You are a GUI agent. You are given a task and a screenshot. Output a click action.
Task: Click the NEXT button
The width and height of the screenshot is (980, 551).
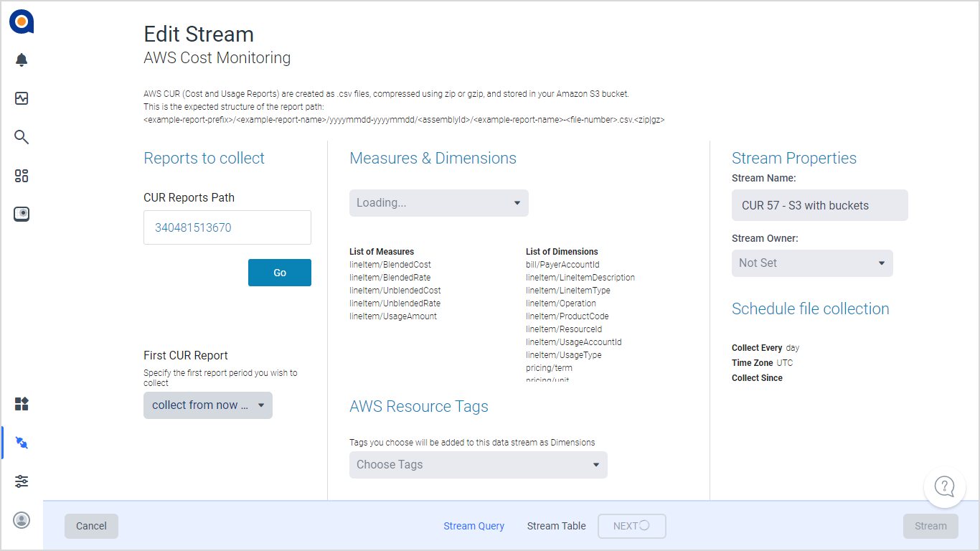[x=632, y=526]
